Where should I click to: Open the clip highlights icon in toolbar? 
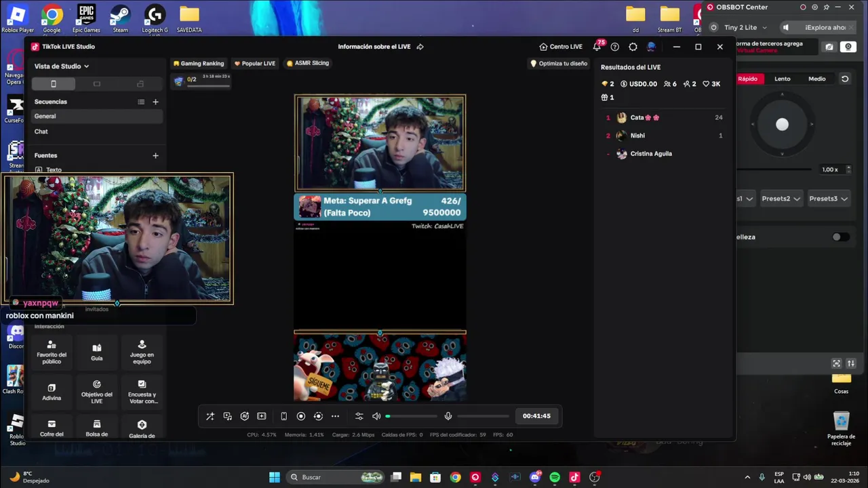[262, 416]
